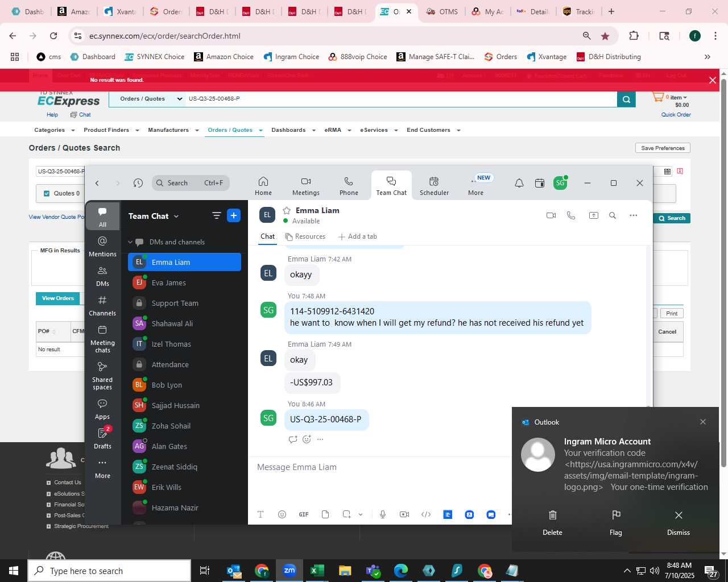Click the Zoom Search field
The height and width of the screenshot is (582, 728).
tap(191, 183)
